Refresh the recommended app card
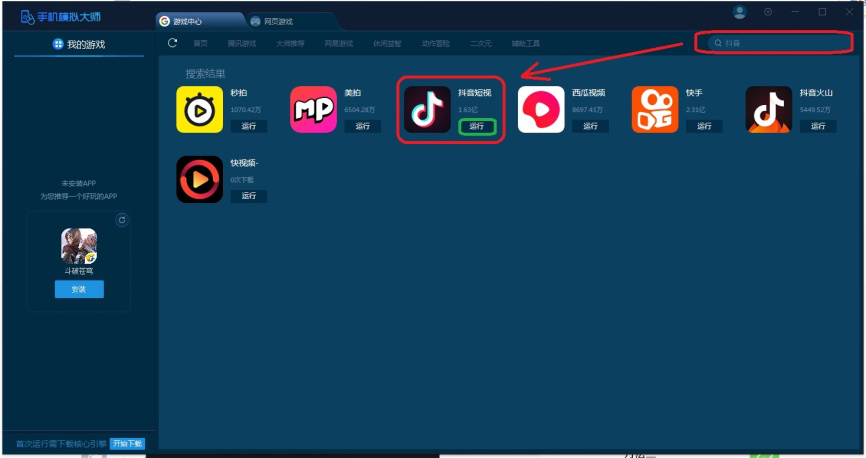The image size is (866, 458). pyautogui.click(x=122, y=220)
